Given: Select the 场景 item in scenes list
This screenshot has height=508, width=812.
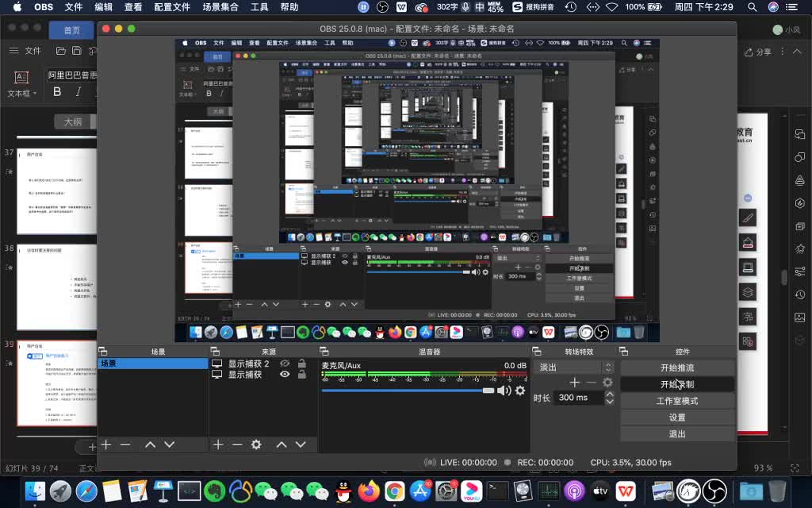Looking at the screenshot, I should coord(153,364).
